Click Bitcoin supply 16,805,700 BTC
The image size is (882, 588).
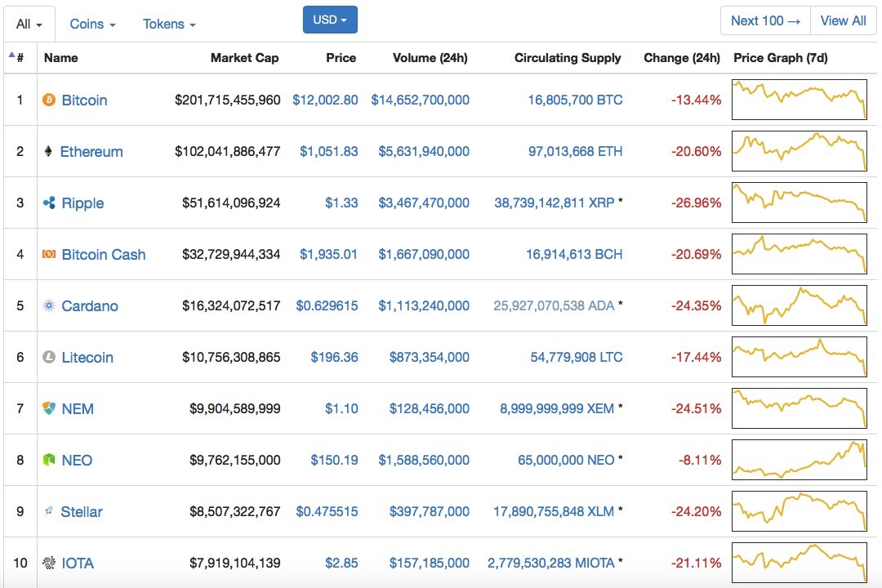click(575, 100)
